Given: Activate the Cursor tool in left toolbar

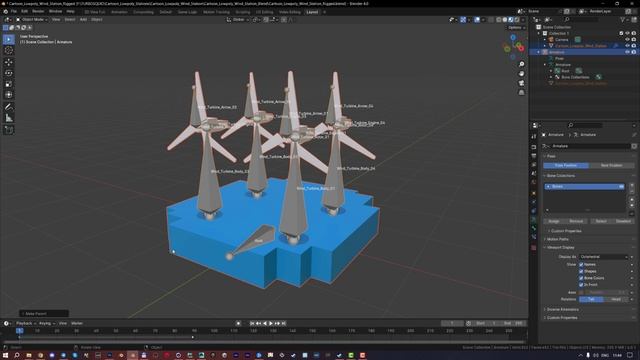Looking at the screenshot, I should click(9, 51).
